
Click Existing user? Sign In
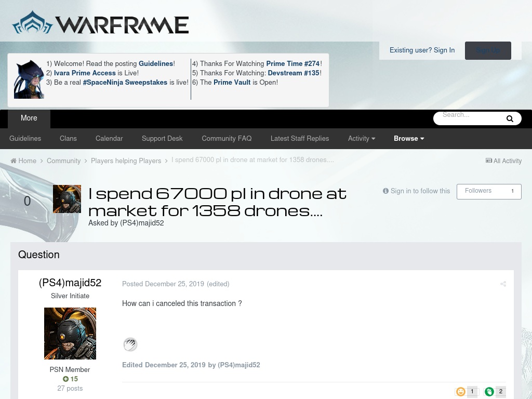click(x=422, y=50)
